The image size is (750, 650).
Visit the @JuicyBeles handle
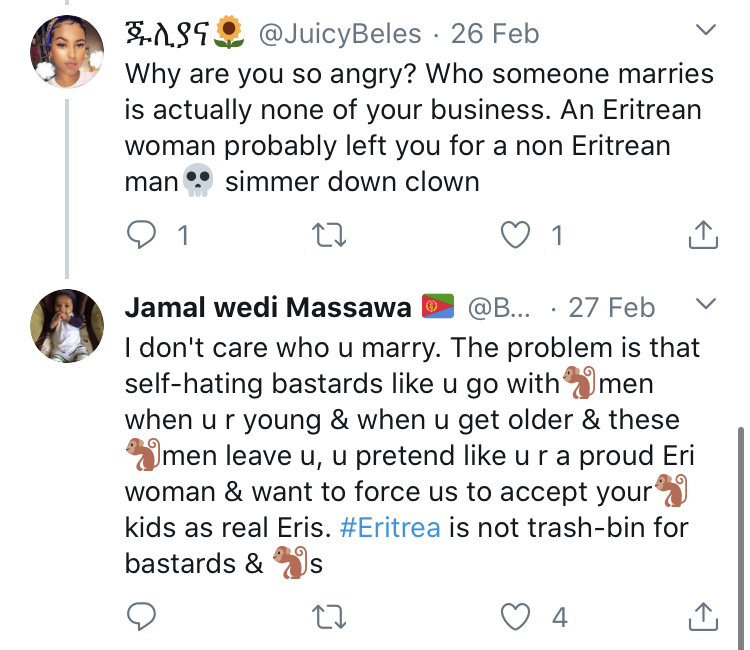click(340, 34)
